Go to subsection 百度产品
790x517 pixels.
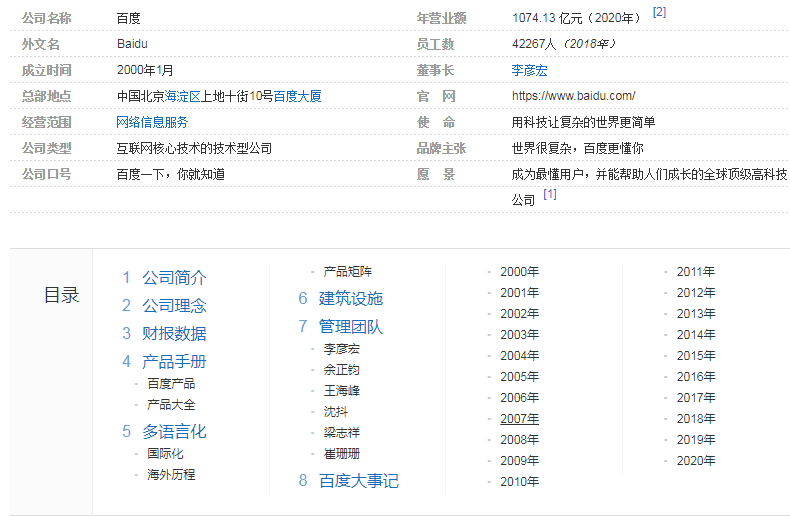[x=171, y=383]
